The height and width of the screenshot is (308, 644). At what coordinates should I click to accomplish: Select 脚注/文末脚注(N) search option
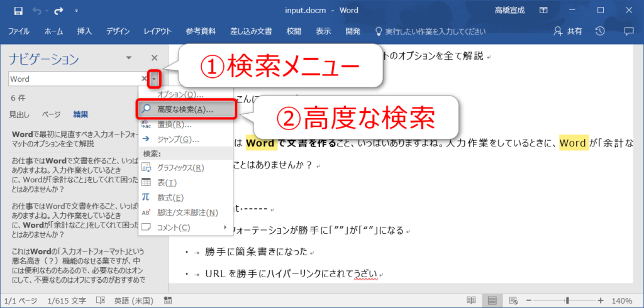(x=186, y=212)
